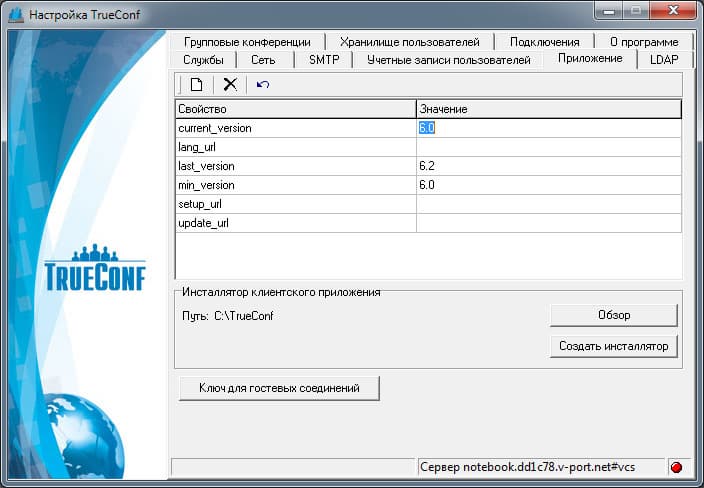The height and width of the screenshot is (488, 704).
Task: Click the empty setup_url value cell
Action: [x=549, y=204]
